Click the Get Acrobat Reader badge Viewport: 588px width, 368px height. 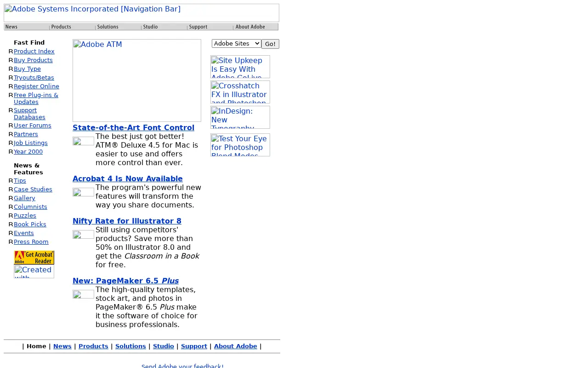point(34,258)
